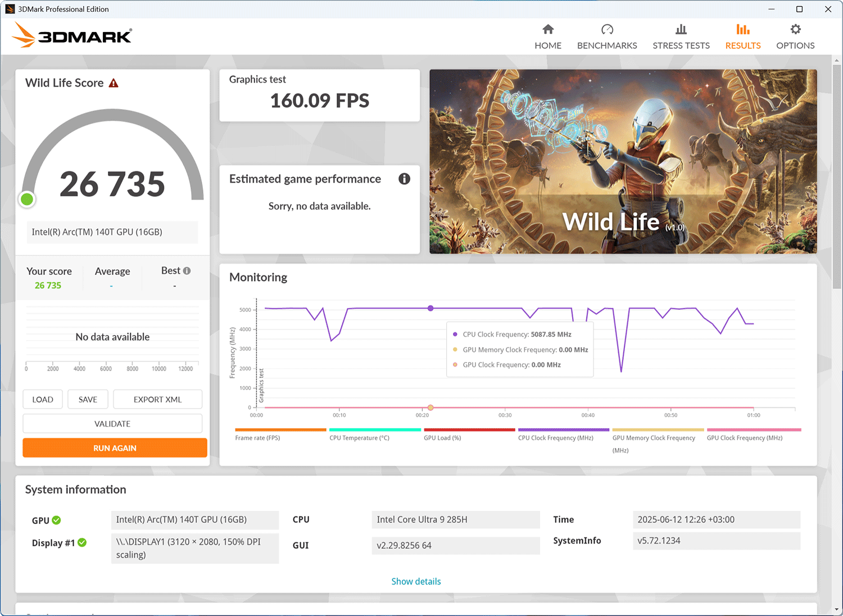Click the Monitoring heading
Screen dimensions: 843x616
click(258, 277)
